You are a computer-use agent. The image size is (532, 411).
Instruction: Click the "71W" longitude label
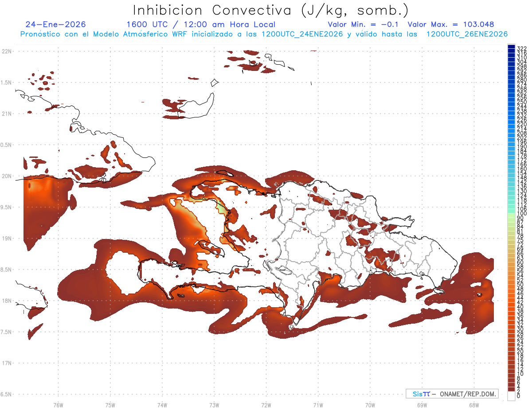(x=318, y=405)
